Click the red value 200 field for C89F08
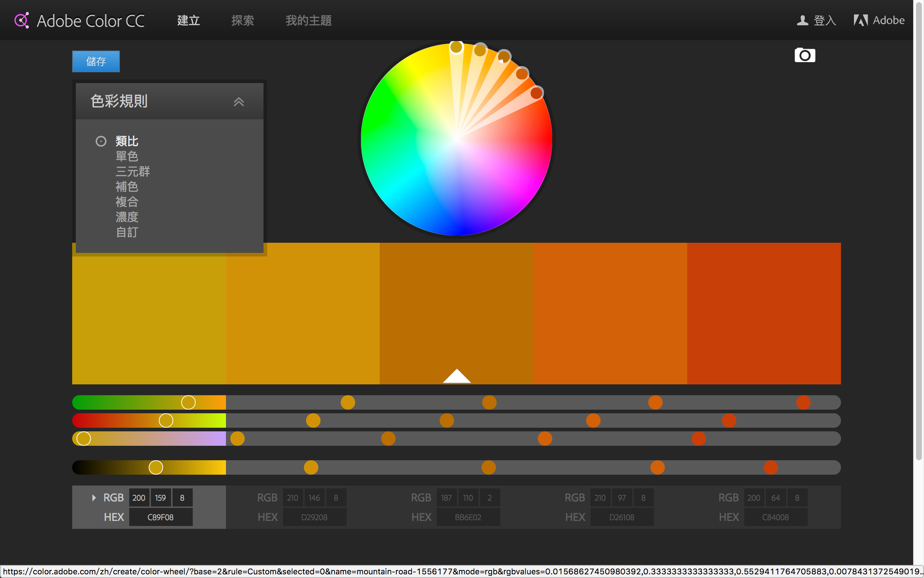 (x=139, y=498)
